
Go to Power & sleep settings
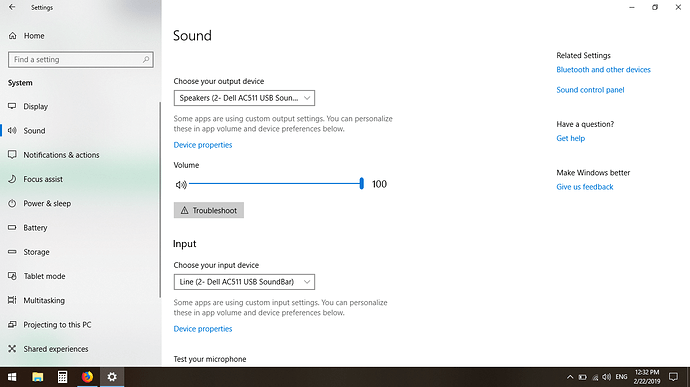point(47,203)
